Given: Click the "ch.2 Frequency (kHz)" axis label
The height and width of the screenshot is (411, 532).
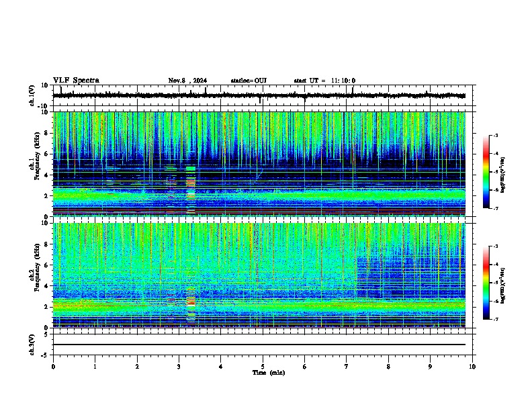Looking at the screenshot, I should point(35,267).
